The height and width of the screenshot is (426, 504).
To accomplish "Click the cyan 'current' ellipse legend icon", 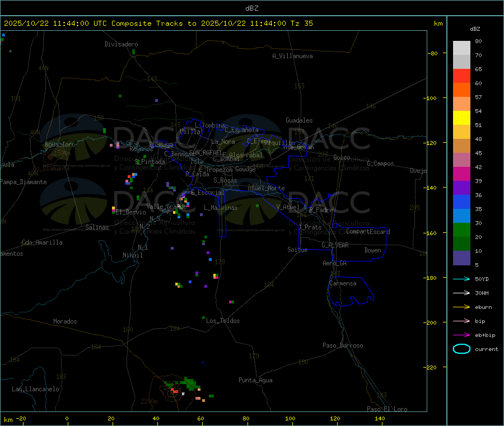I will click(x=461, y=349).
